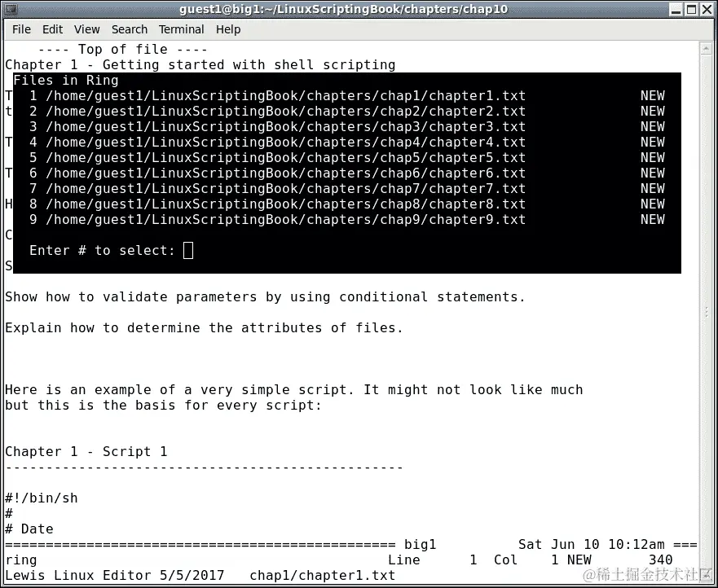The image size is (718, 588).
Task: Open the View menu
Action: (x=87, y=29)
